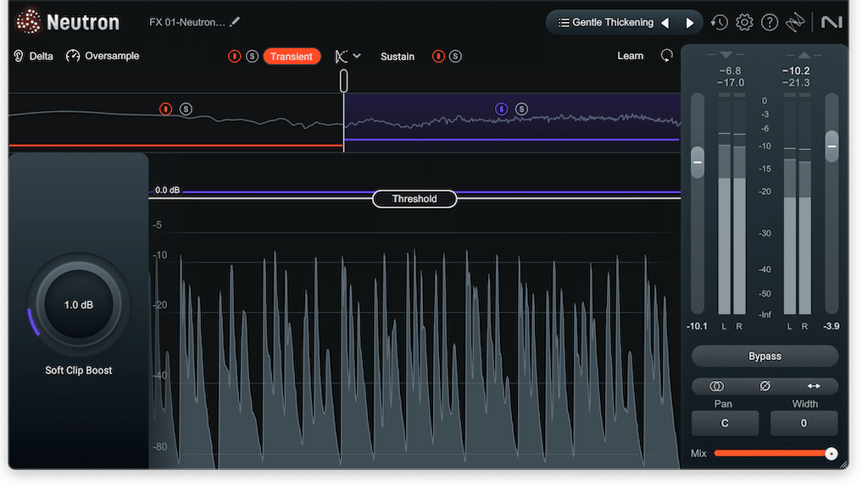868x492 pixels.
Task: Click the Neutron logo icon
Action: click(x=28, y=21)
